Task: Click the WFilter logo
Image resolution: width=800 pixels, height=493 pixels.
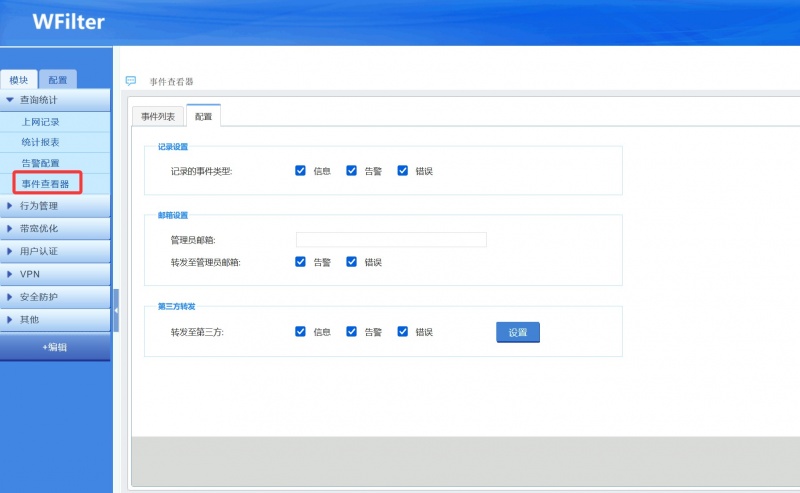Action: (68, 22)
